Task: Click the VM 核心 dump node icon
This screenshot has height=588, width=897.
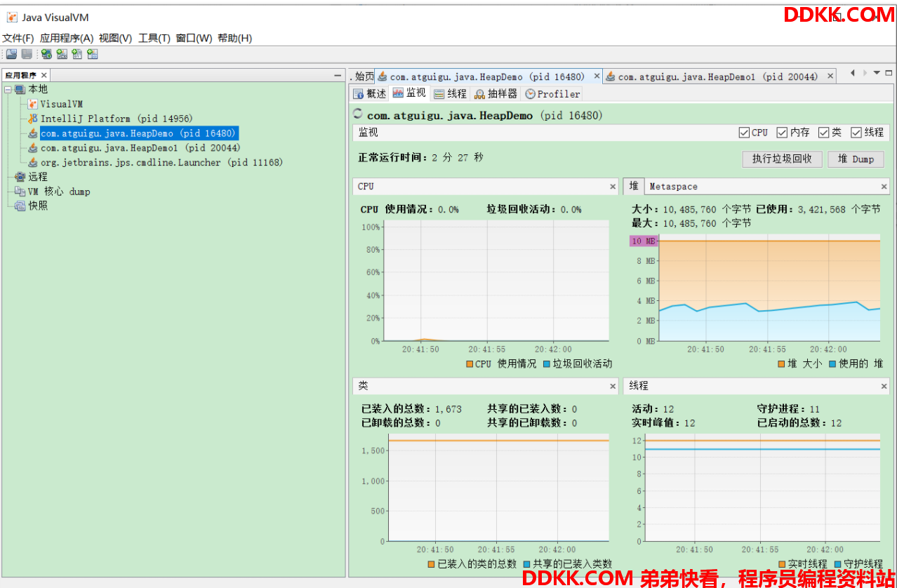Action: point(20,192)
